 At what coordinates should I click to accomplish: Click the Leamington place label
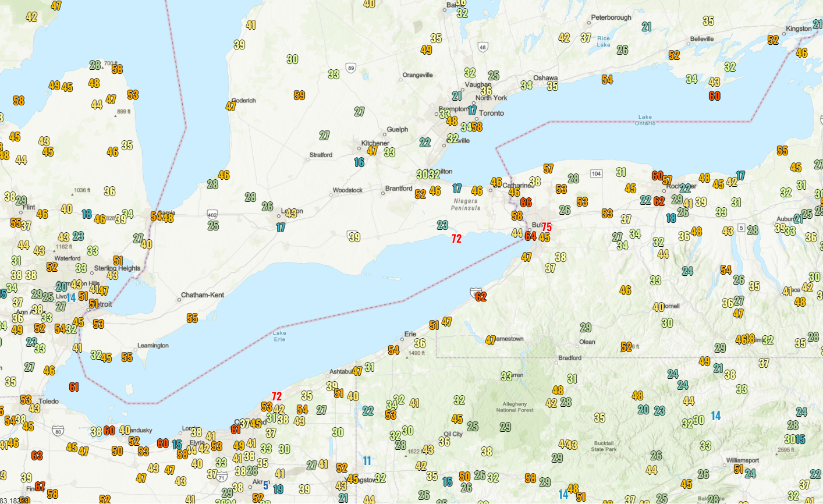point(152,346)
